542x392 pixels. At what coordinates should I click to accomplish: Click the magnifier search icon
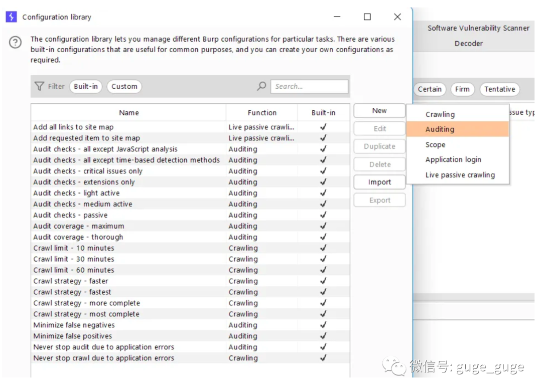coord(261,86)
